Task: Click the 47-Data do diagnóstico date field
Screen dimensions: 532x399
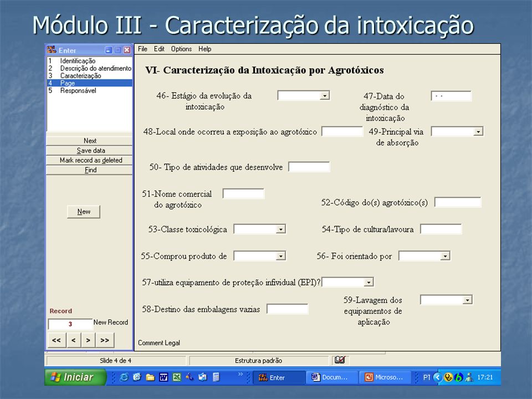Action: click(451, 96)
